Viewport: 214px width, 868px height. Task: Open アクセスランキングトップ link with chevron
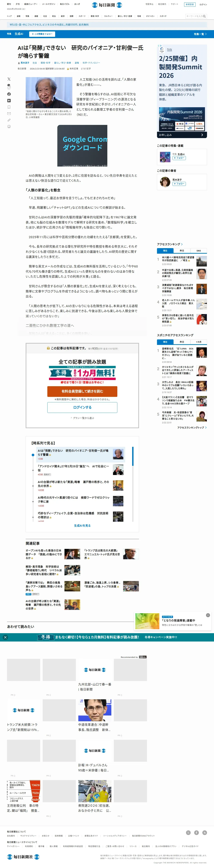[x=192, y=428]
